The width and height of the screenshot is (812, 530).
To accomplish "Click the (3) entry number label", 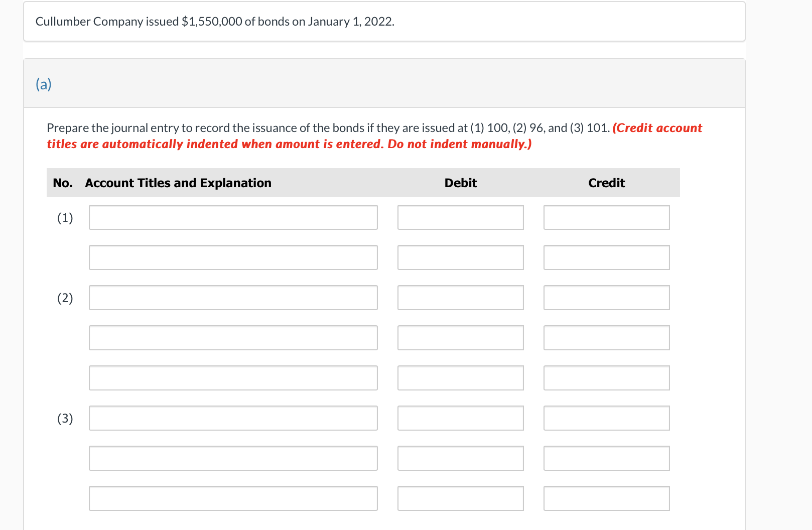I will click(65, 418).
